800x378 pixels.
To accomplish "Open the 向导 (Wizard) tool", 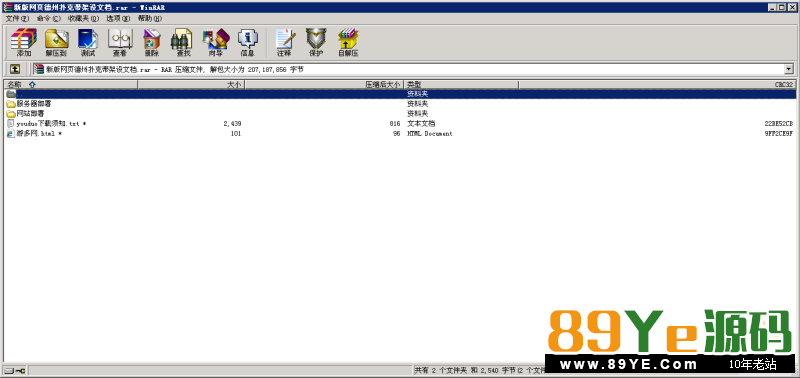I will 215,43.
